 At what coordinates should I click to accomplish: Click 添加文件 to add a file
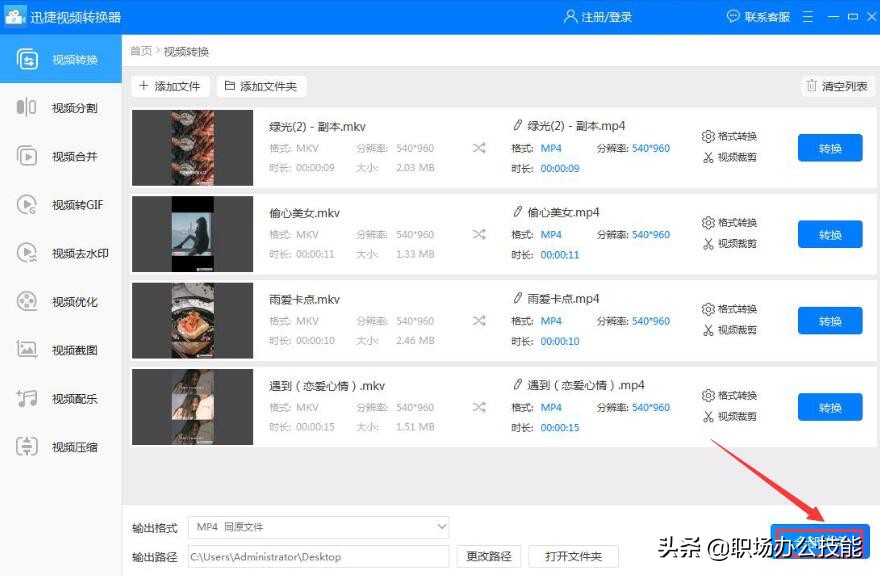[169, 85]
